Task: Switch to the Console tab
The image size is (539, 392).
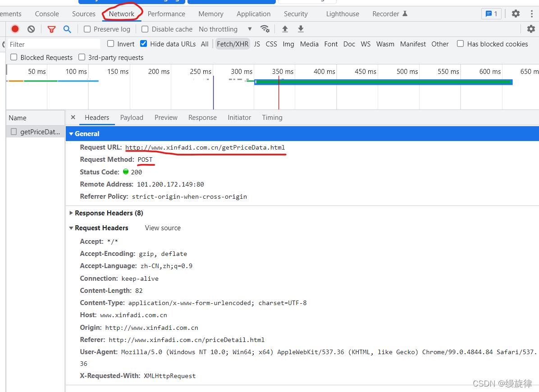Action: click(x=47, y=14)
